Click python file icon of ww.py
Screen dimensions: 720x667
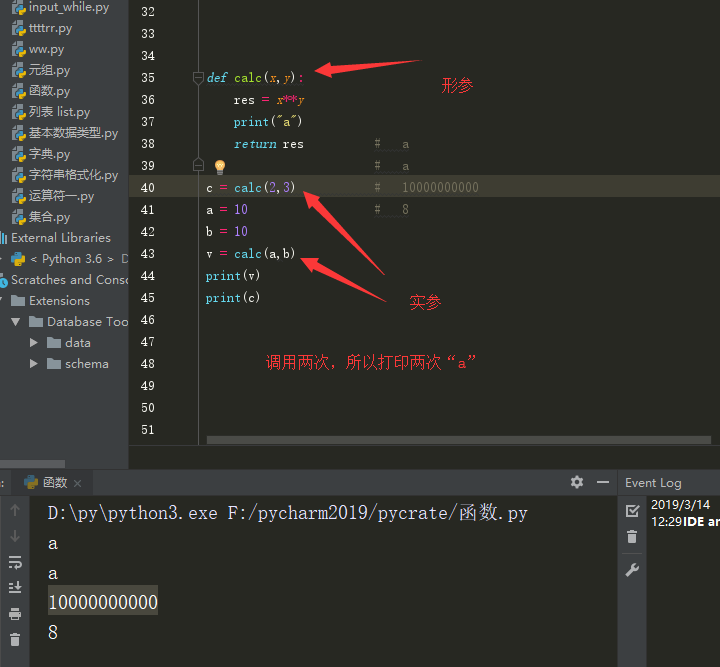(x=19, y=49)
